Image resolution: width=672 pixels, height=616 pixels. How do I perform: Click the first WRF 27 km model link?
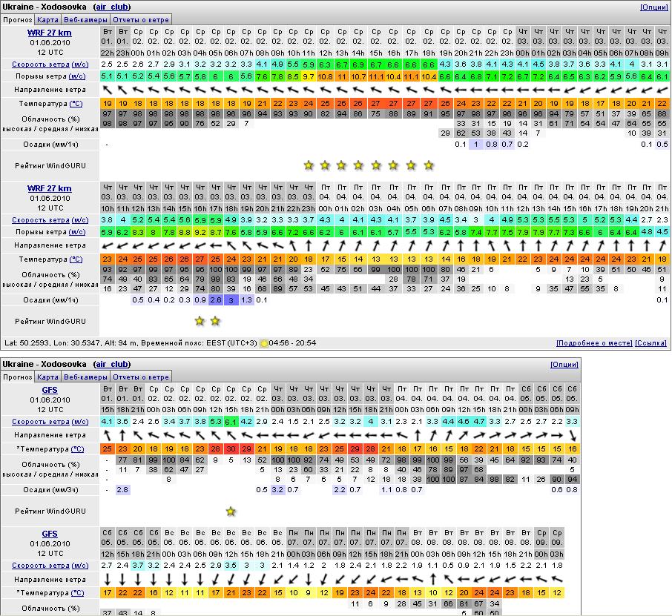50,33
